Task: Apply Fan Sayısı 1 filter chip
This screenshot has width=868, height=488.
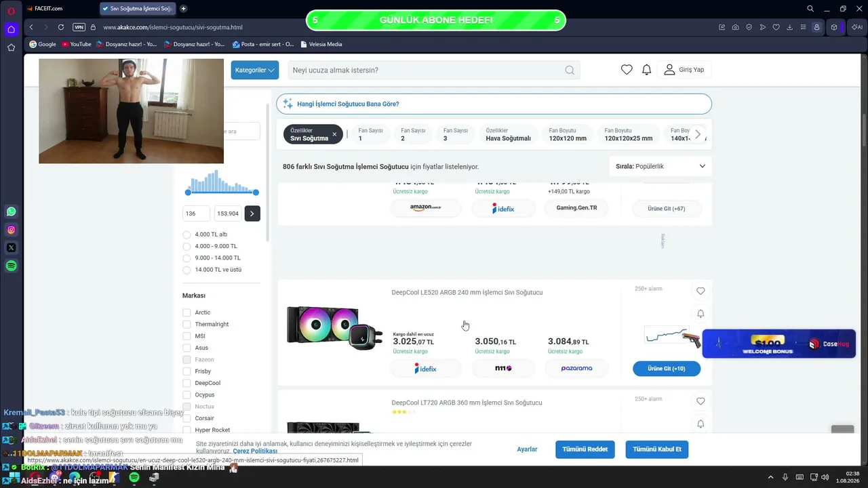Action: click(370, 134)
